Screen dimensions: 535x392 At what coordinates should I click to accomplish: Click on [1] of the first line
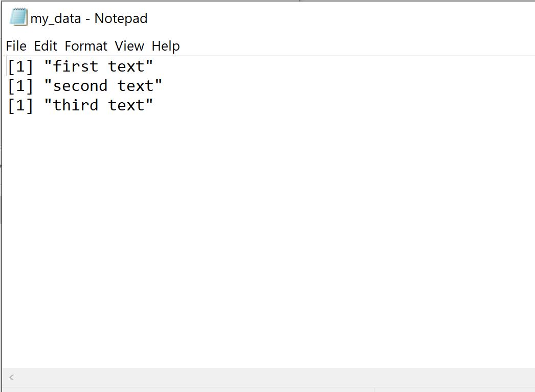(x=20, y=66)
